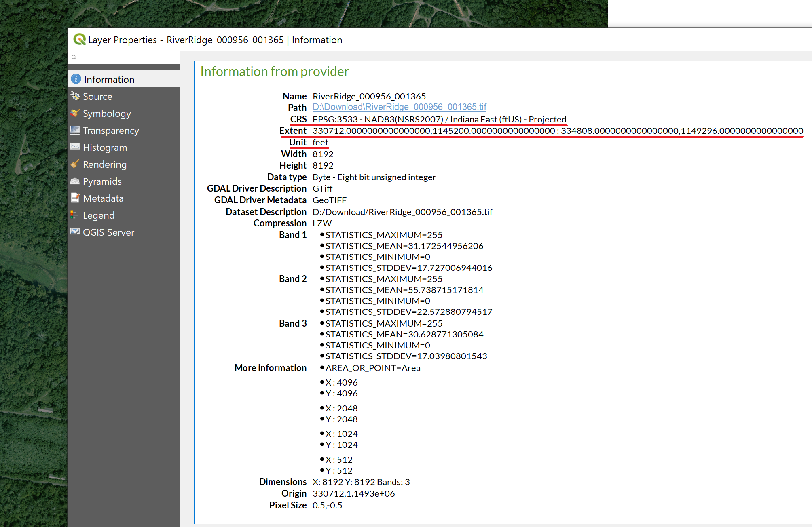Select the Transparency panel icon
The height and width of the screenshot is (527, 812).
[75, 131]
